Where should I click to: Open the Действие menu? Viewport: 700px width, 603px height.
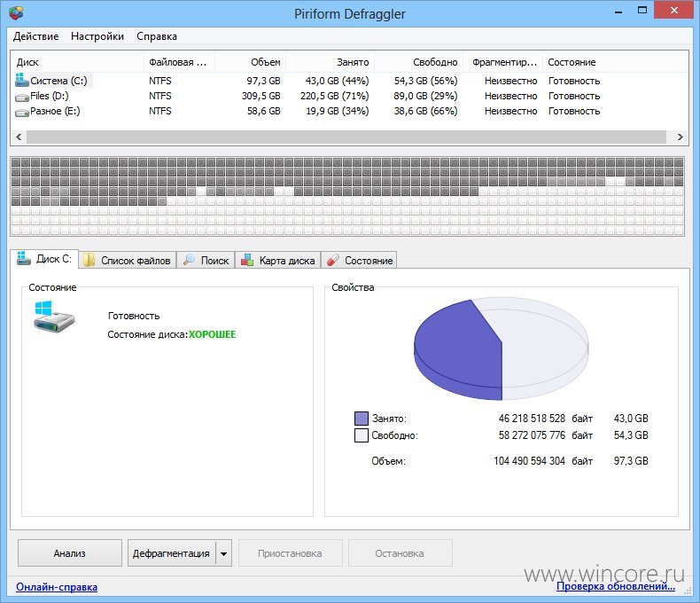point(35,36)
